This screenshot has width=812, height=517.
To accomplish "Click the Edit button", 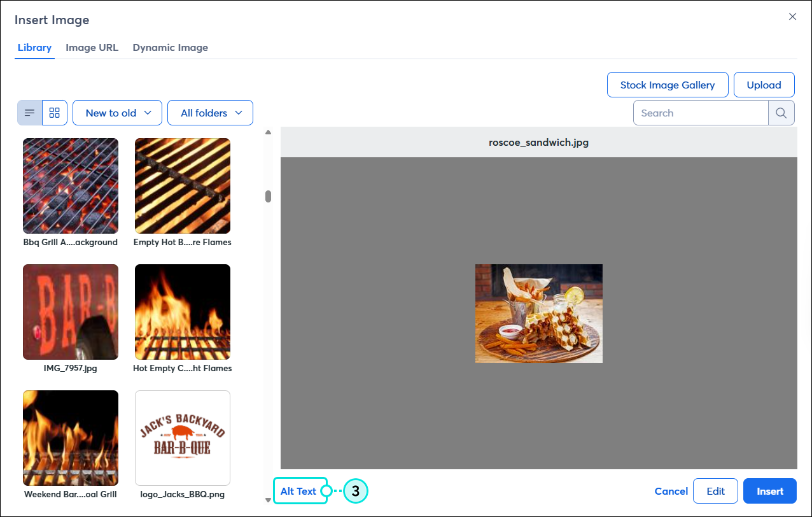I will click(x=715, y=491).
